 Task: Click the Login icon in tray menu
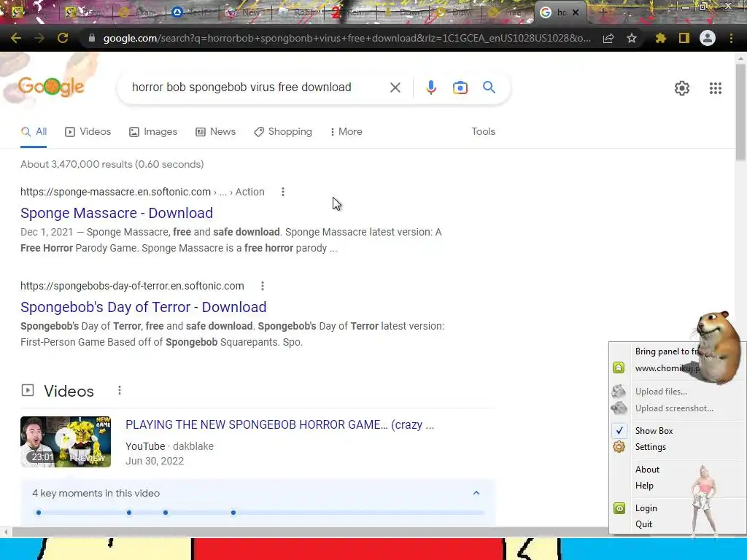point(619,508)
